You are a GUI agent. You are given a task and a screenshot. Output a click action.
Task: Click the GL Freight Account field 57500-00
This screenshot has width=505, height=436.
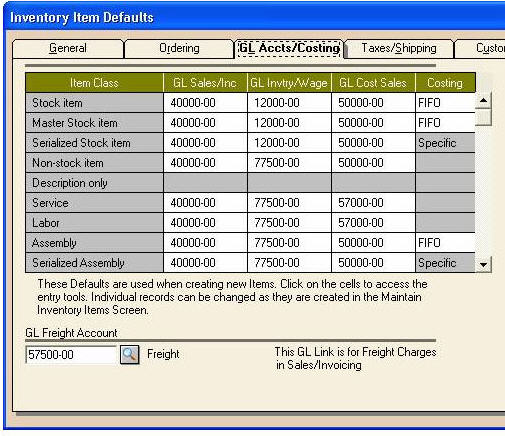pos(71,355)
